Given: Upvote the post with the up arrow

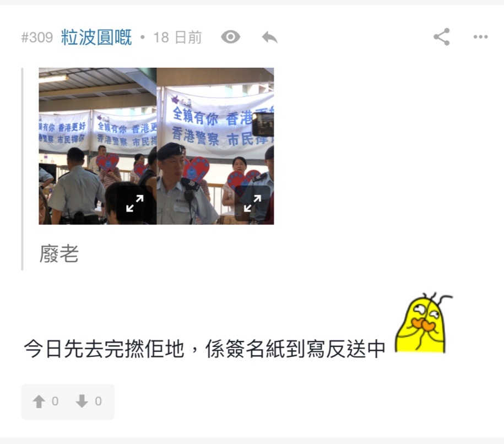Looking at the screenshot, I should point(39,401).
